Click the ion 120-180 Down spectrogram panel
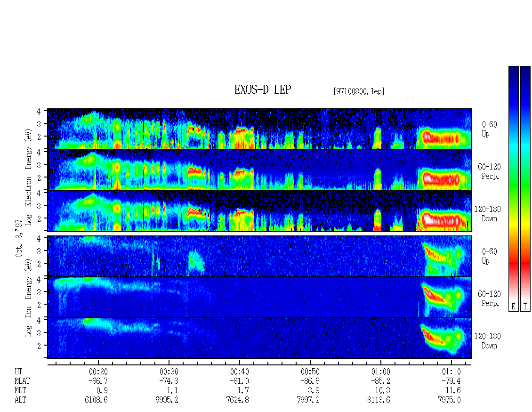The height and width of the screenshot is (412, 532). coord(259,339)
